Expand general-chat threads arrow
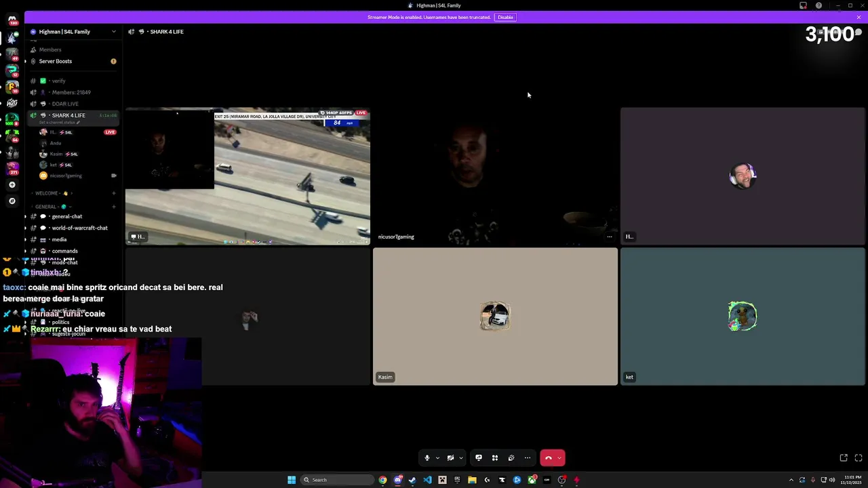This screenshot has width=868, height=488. coord(26,216)
